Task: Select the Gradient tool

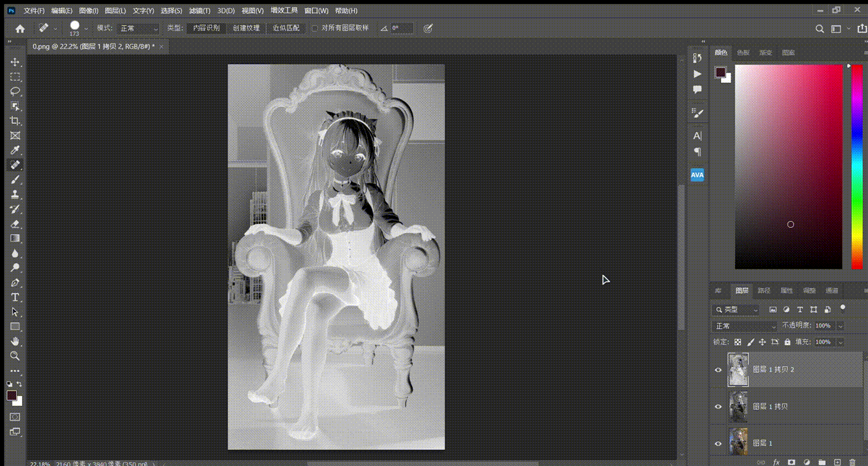Action: (x=15, y=238)
